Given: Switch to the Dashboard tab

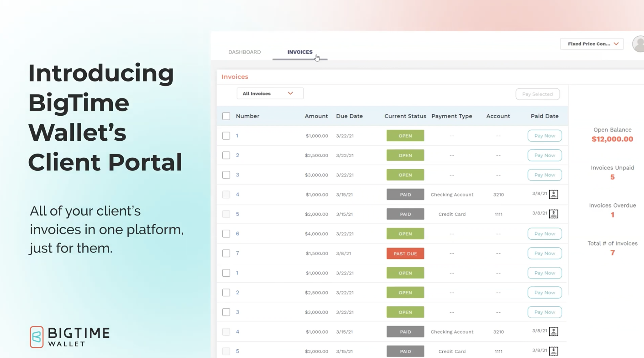Looking at the screenshot, I should coord(244,52).
